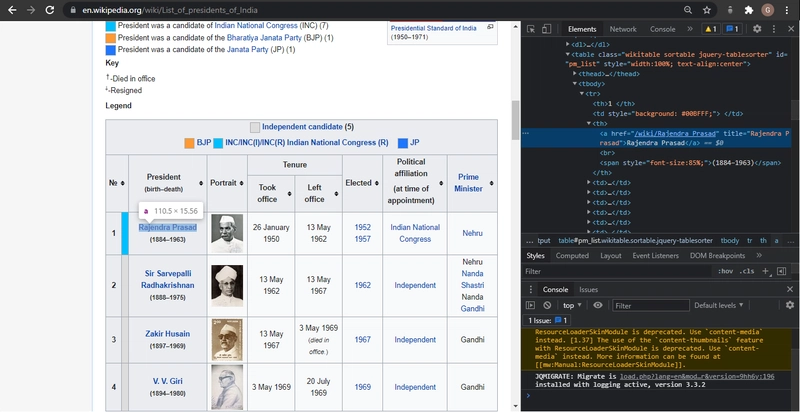Select the Elements panel tab
This screenshot has height=412, width=800.
[582, 29]
